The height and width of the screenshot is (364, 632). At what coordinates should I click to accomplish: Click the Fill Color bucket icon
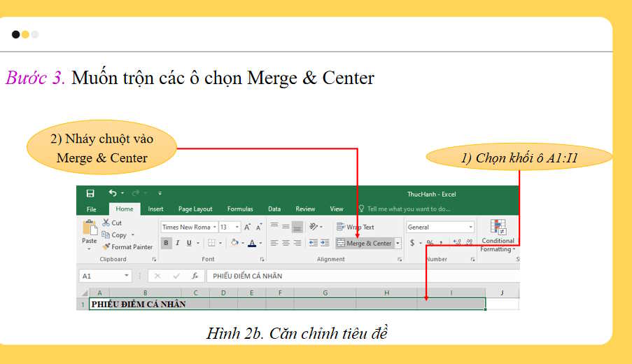(x=234, y=243)
